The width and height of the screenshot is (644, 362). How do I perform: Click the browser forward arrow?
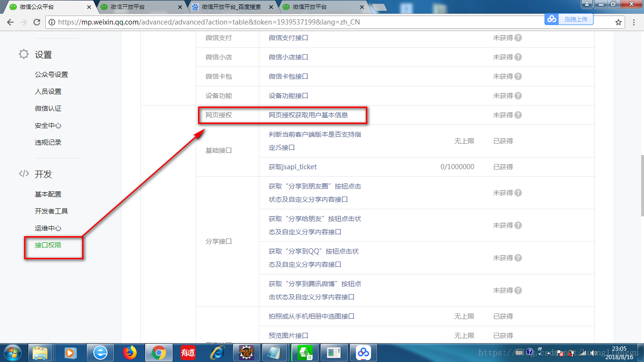(24, 22)
